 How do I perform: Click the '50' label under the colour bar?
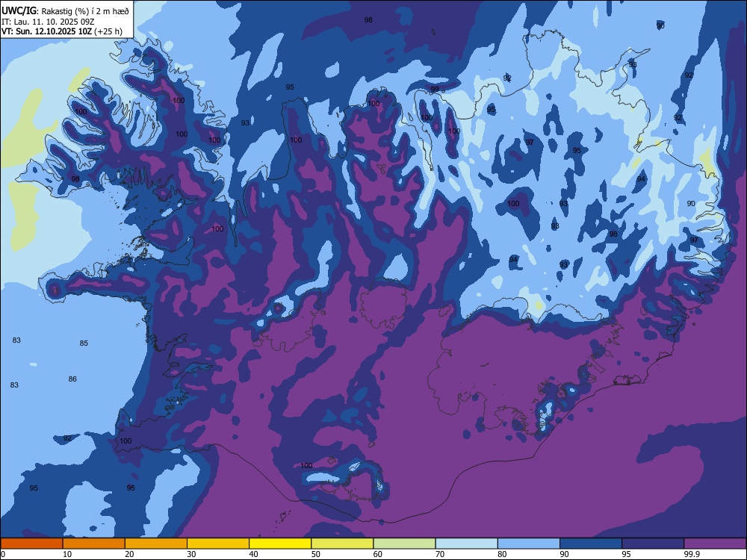point(316,554)
